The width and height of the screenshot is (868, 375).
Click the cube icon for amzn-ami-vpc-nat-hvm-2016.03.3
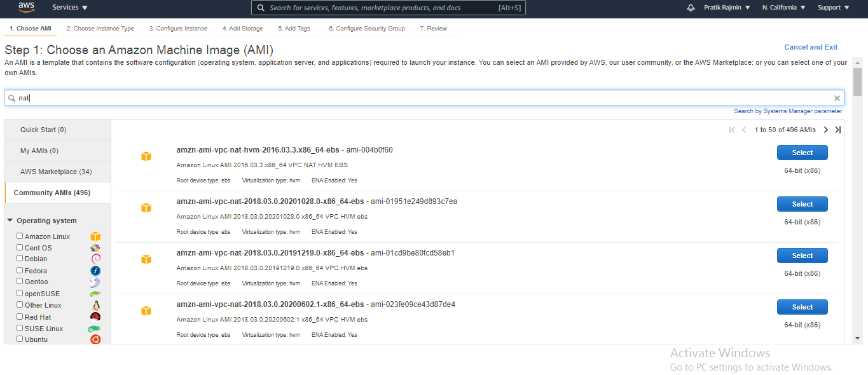coord(146,156)
